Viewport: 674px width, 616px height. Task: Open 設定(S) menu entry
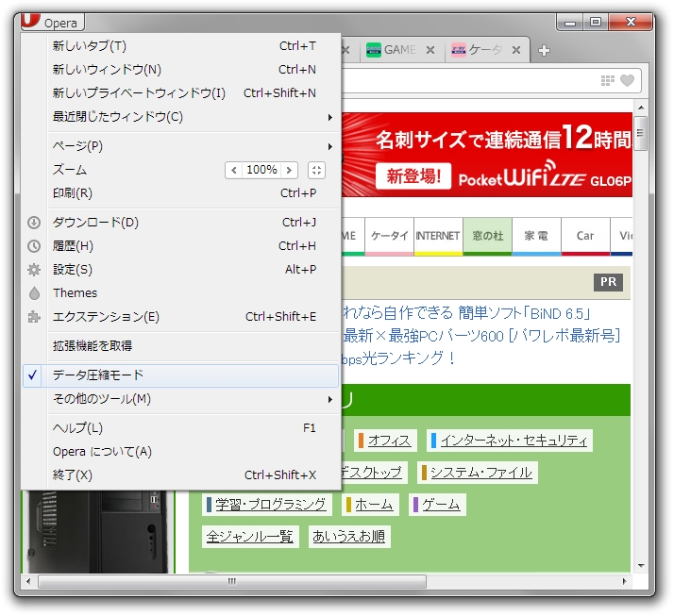click(x=180, y=270)
